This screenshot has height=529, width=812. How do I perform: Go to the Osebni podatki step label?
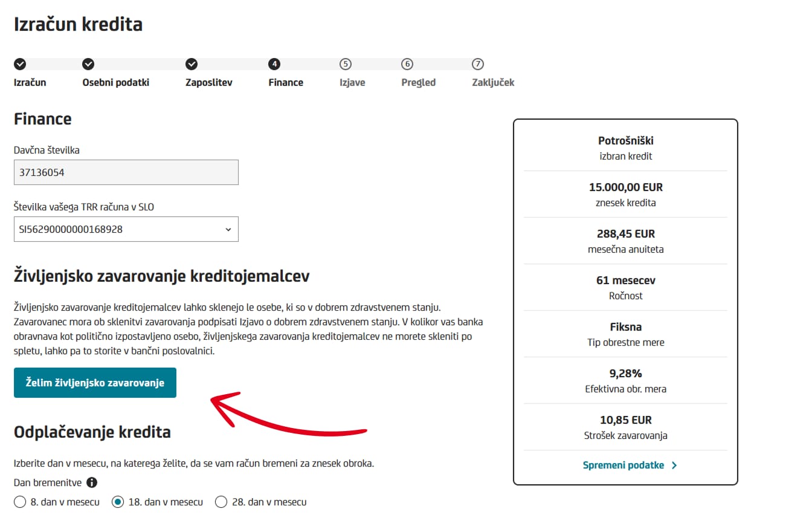click(115, 82)
